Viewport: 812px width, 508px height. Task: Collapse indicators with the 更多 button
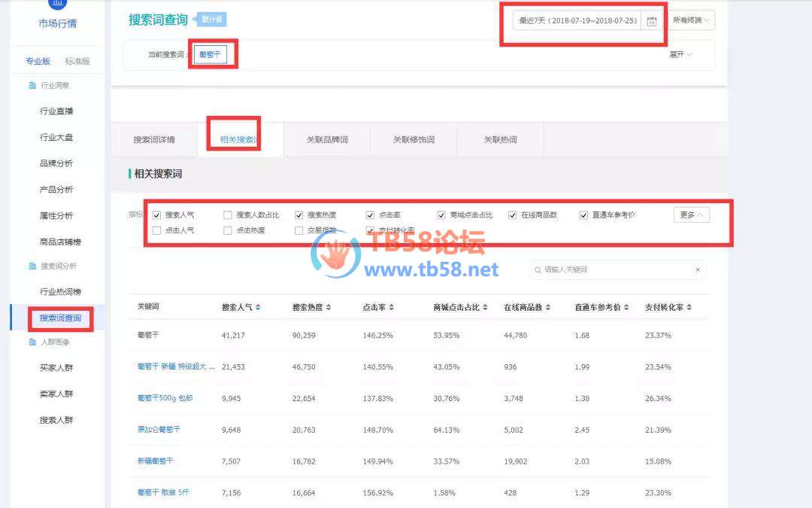(x=691, y=215)
